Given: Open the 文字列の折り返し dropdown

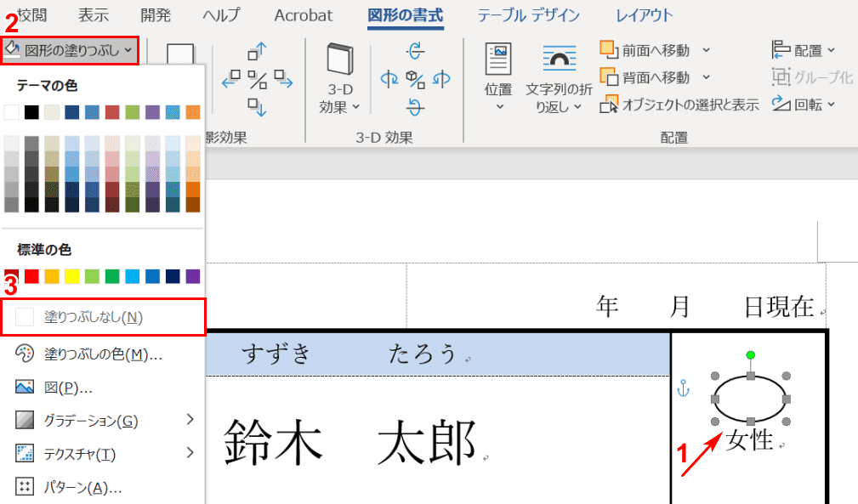Looking at the screenshot, I should pyautogui.click(x=559, y=77).
